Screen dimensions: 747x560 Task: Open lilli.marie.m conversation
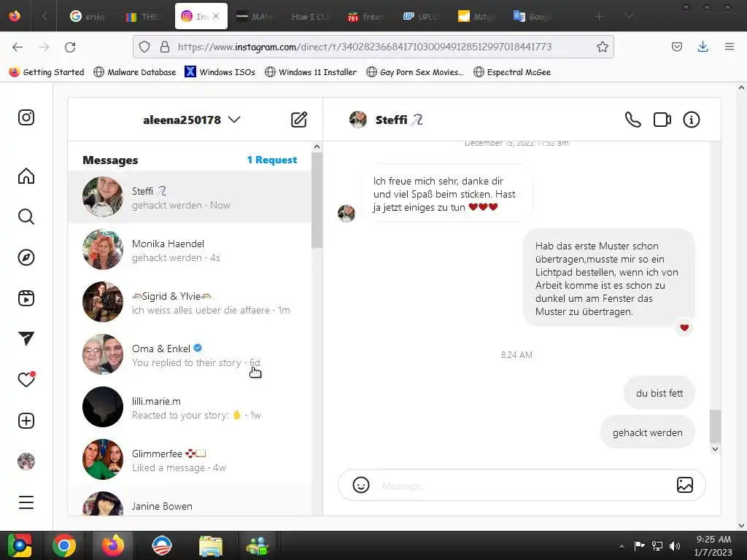190,407
